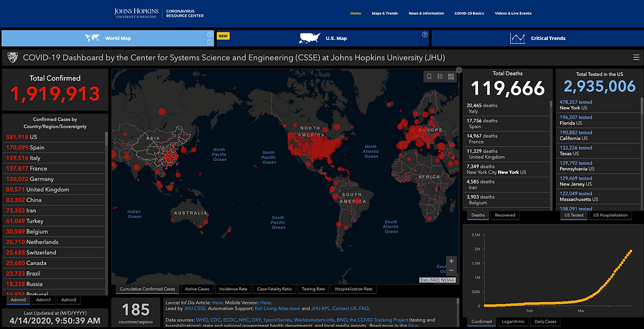Image resolution: width=644 pixels, height=329 pixels.
Task: Switch to the Admin1 tab
Action: (44, 300)
